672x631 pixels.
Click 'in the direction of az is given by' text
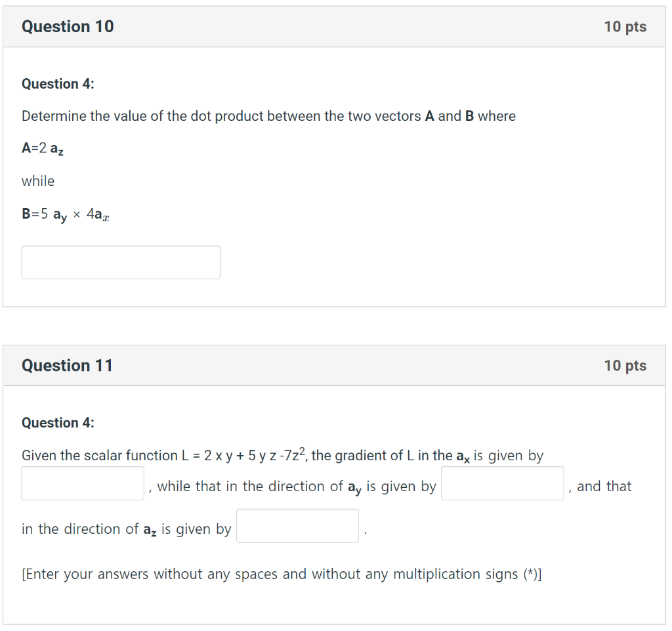coord(127,529)
